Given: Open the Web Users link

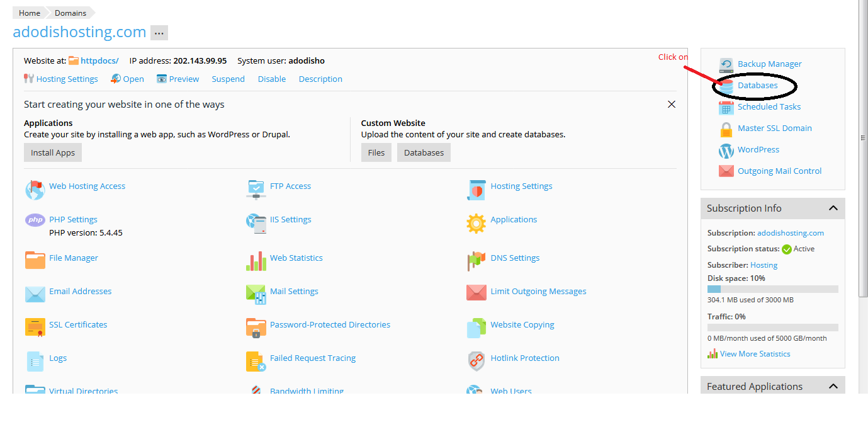Looking at the screenshot, I should [x=511, y=391].
